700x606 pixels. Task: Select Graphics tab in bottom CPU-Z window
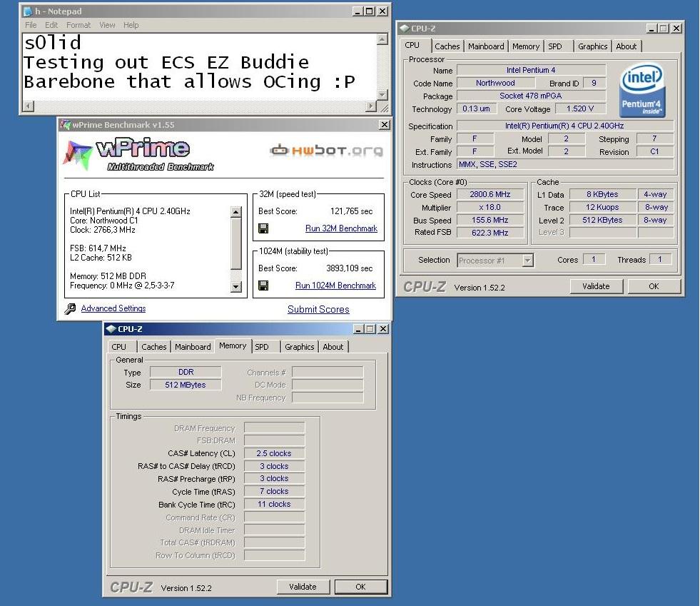coord(299,347)
